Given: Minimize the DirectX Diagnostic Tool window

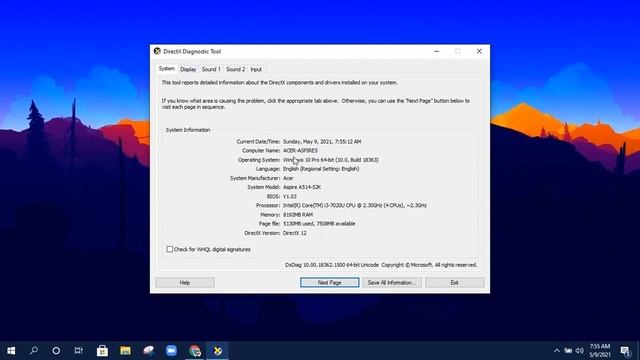Looking at the screenshot, I should [437, 51].
